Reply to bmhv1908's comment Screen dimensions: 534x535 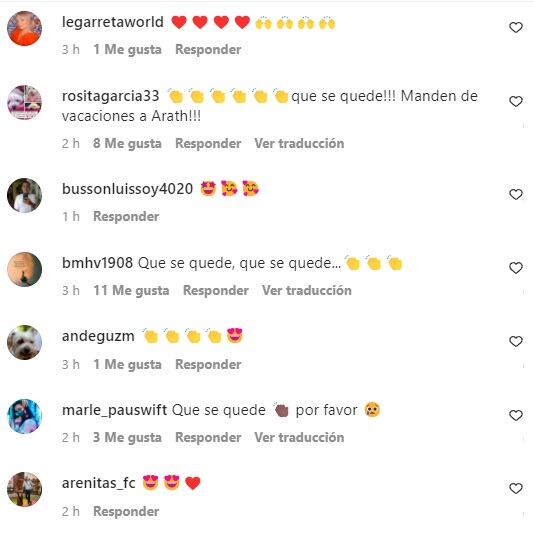pos(216,290)
